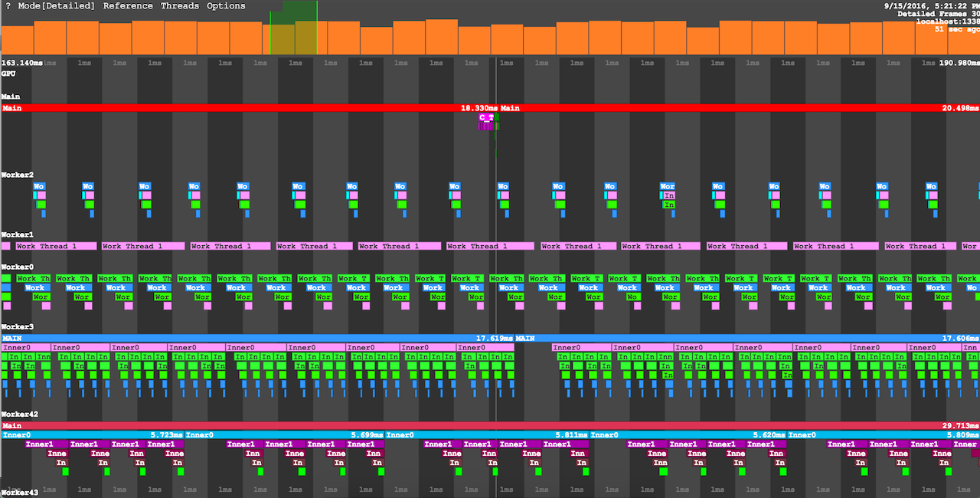Click the question mark help menu
980x498 pixels.
tap(8, 6)
